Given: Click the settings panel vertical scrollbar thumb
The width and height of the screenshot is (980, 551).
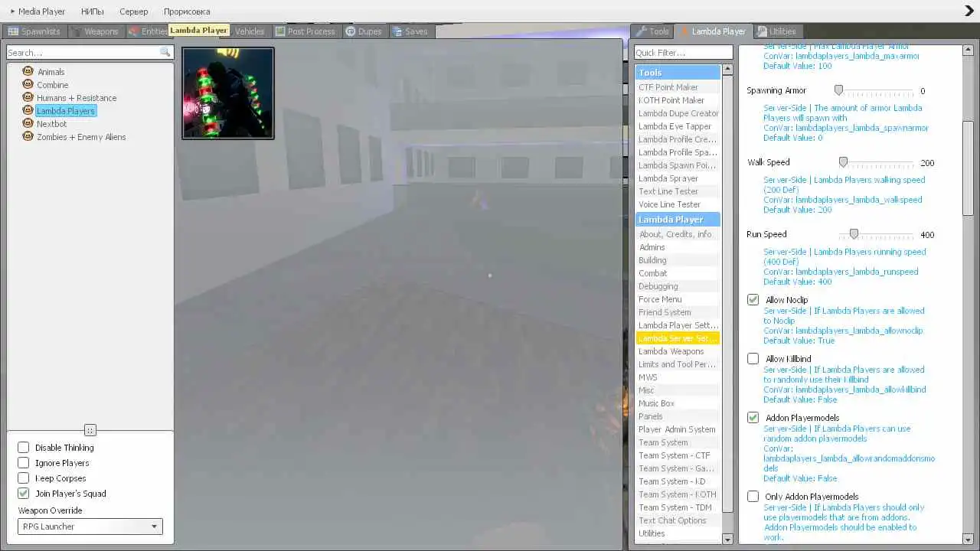Looking at the screenshot, I should tap(968, 168).
